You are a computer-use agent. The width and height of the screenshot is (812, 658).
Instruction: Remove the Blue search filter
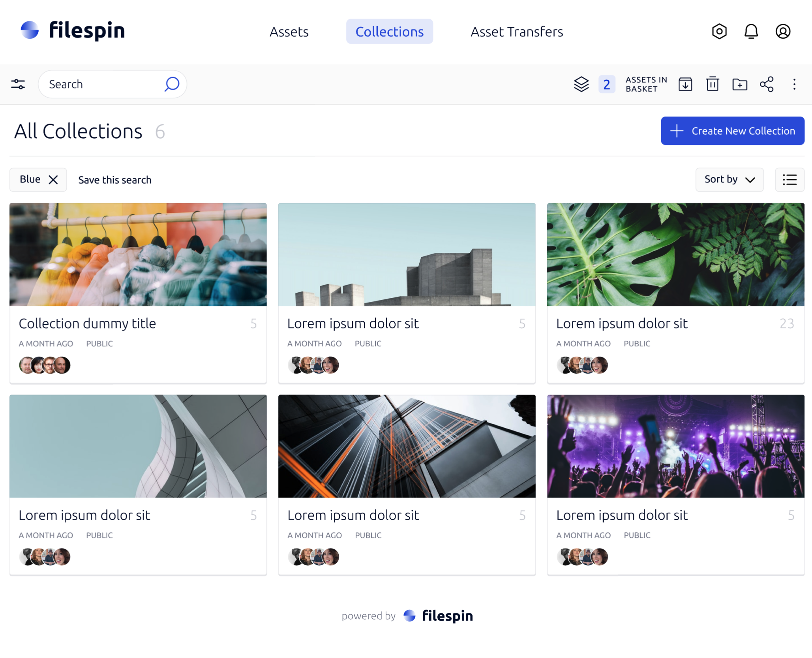[53, 180]
